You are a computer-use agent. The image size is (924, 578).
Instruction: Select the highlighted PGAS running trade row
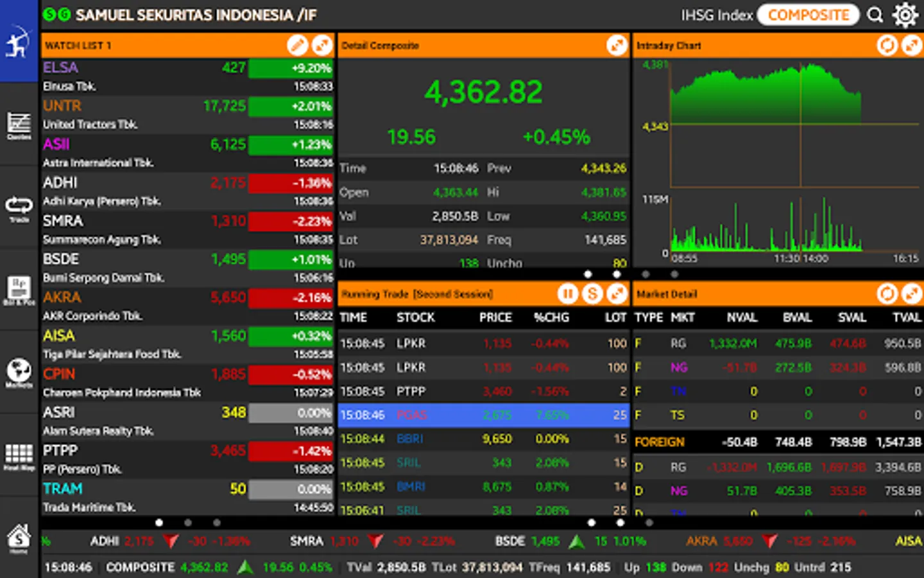click(x=484, y=415)
